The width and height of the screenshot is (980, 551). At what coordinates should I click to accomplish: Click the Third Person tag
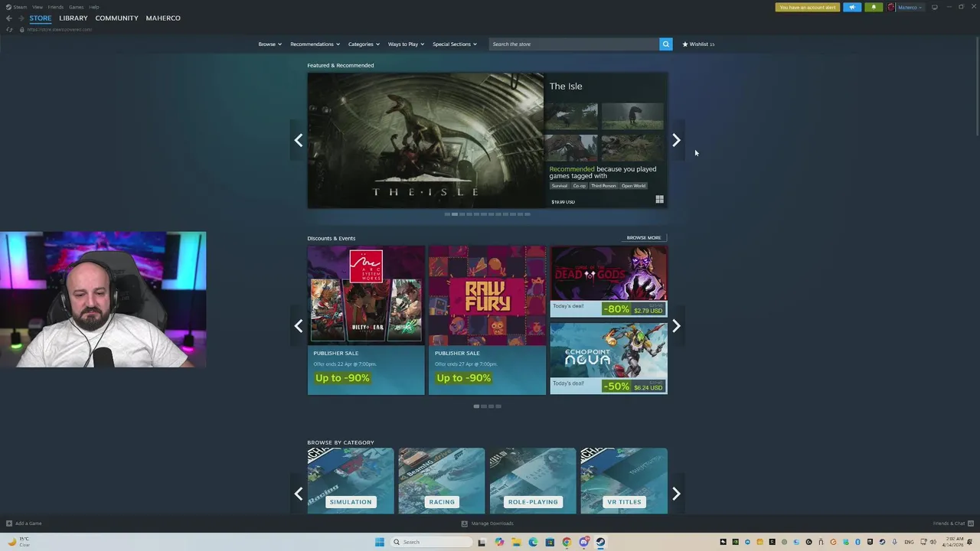[603, 186]
